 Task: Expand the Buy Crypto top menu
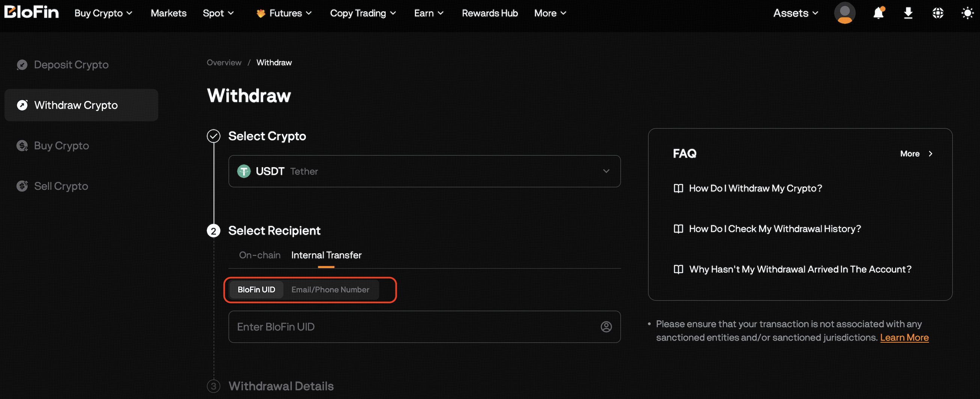click(104, 13)
